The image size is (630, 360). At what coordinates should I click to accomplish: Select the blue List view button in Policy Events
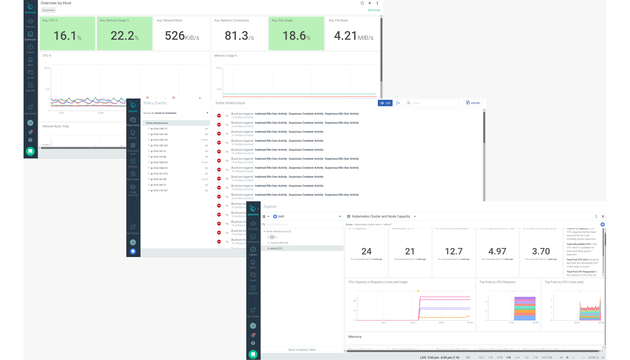[x=385, y=103]
